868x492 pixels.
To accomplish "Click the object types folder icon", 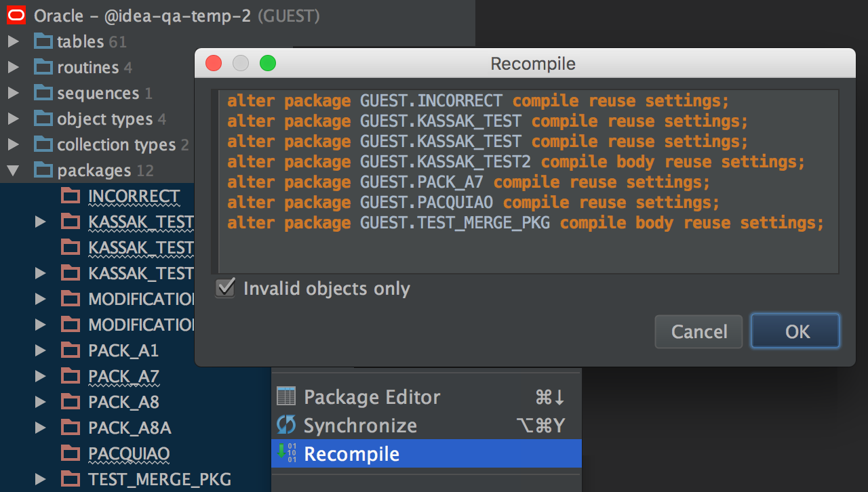I will point(43,119).
